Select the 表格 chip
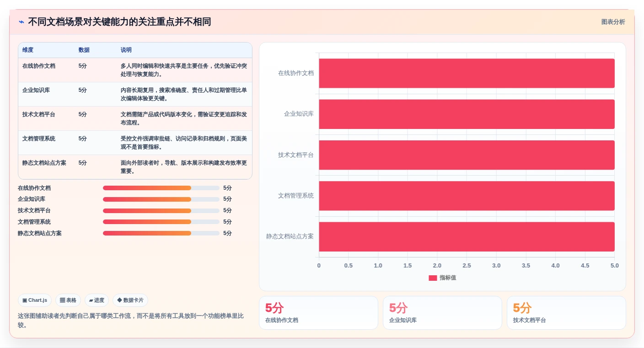This screenshot has width=644, height=348. tap(68, 300)
